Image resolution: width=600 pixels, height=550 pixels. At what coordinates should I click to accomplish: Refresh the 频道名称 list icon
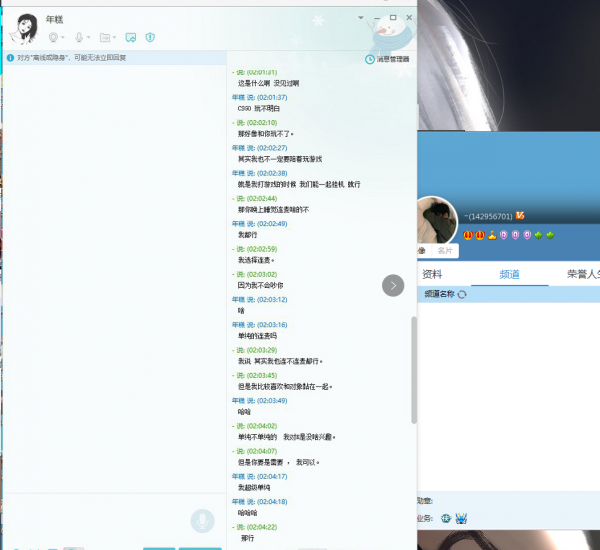(x=462, y=295)
